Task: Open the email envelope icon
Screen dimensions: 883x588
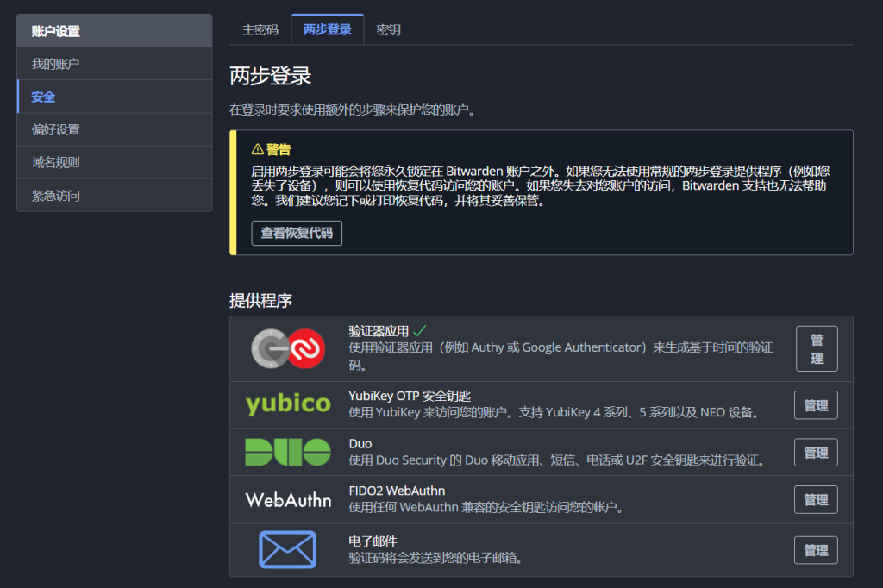Action: pyautogui.click(x=287, y=549)
